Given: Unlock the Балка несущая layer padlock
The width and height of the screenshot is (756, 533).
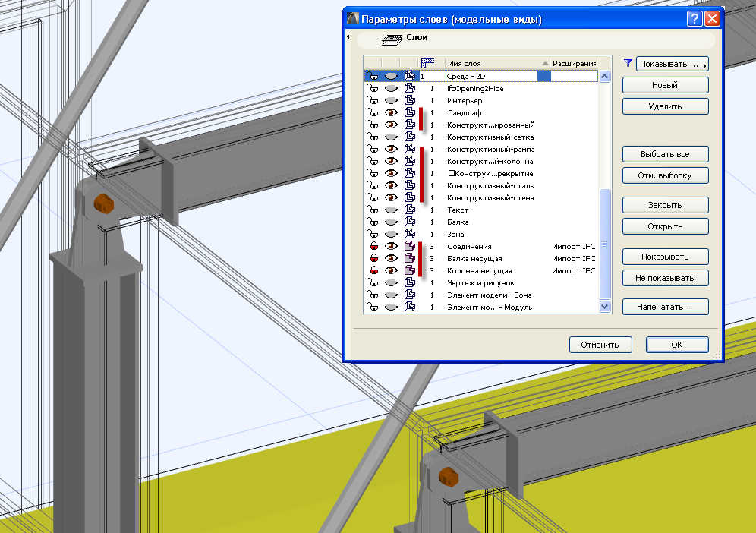Looking at the screenshot, I should pyautogui.click(x=373, y=258).
